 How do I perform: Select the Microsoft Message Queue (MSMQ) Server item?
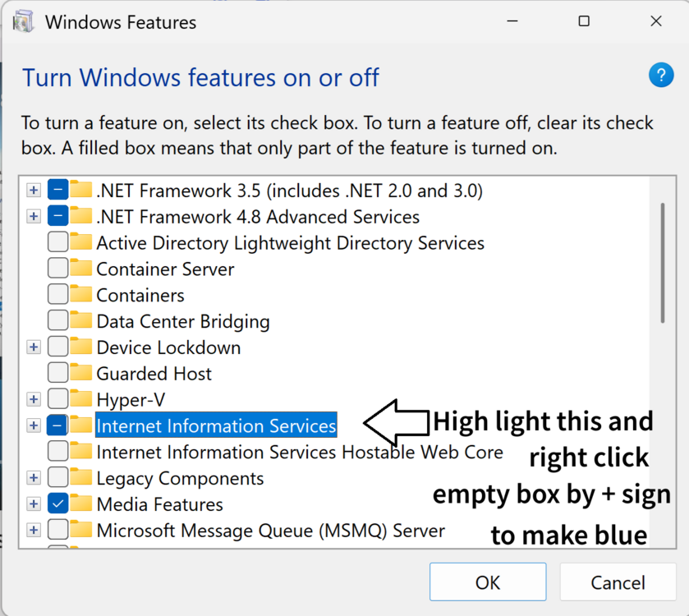point(270,530)
